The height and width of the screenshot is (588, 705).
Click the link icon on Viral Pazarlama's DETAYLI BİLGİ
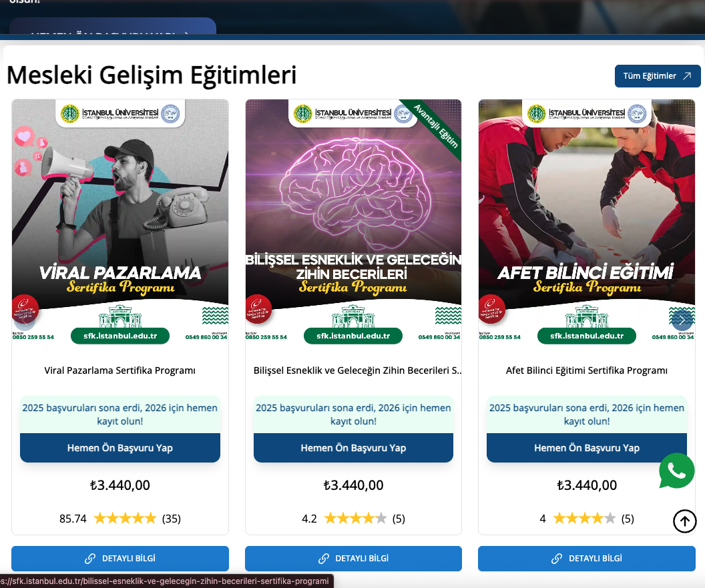coord(90,559)
